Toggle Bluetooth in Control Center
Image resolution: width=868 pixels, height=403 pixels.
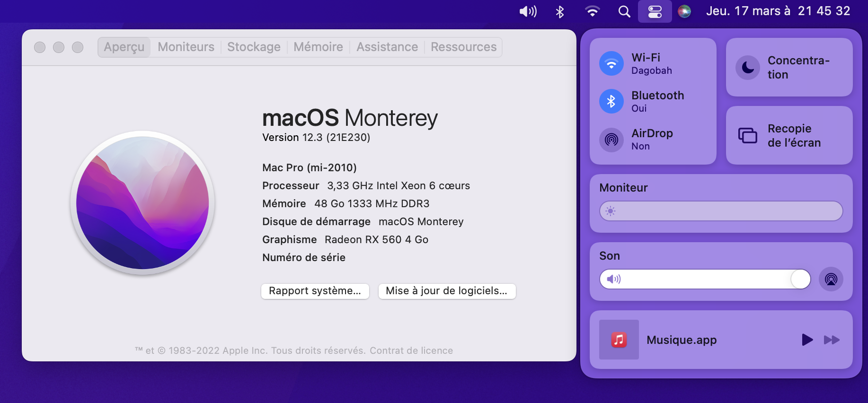pyautogui.click(x=611, y=101)
